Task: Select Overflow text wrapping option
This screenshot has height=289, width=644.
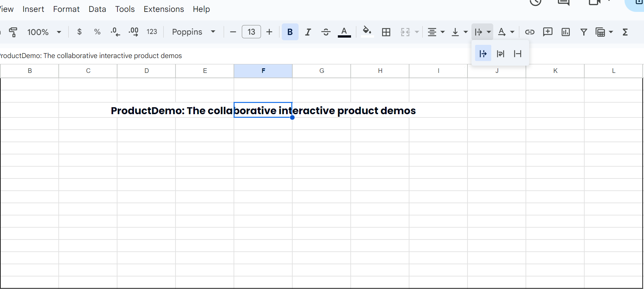Action: coord(483,53)
